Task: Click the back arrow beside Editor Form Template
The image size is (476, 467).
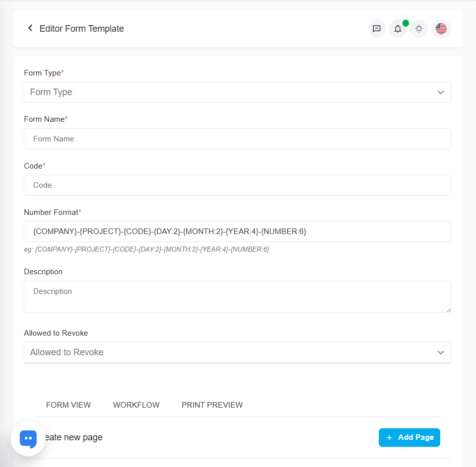Action: (30, 28)
